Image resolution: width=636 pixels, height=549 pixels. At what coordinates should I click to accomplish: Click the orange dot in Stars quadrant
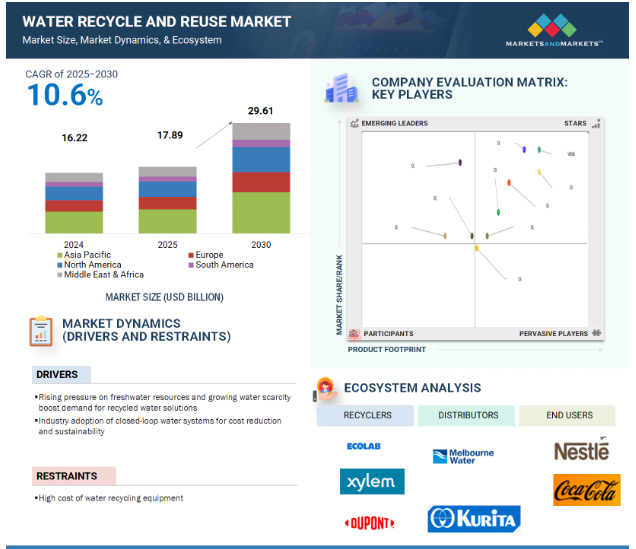pos(509,183)
